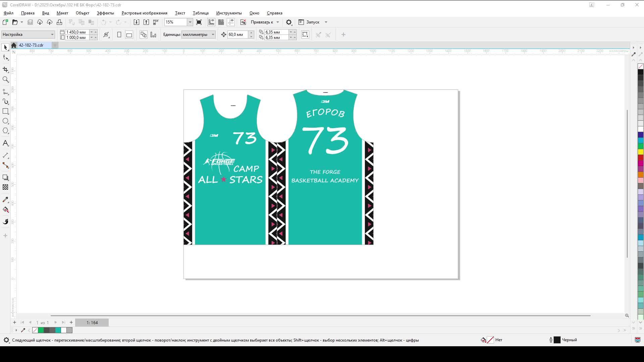Open the zoom level dropdown showing 15%
644x362 pixels.
pos(190,22)
